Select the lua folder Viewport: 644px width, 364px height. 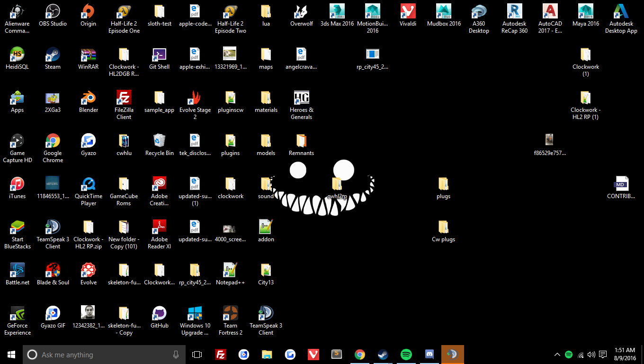click(x=266, y=15)
